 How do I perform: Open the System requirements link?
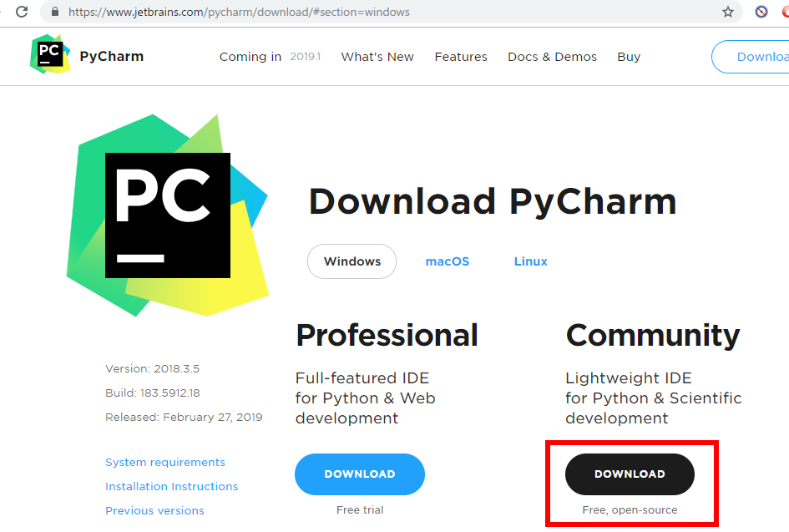click(x=165, y=463)
